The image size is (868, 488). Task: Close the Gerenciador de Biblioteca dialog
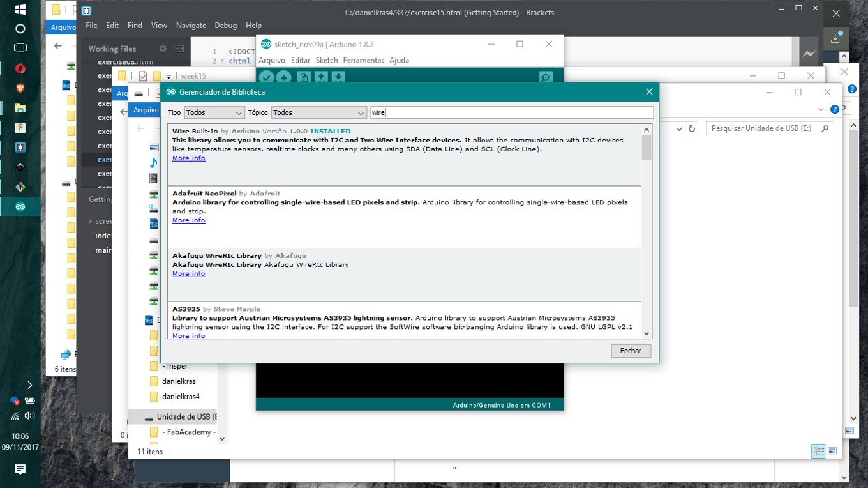(x=649, y=92)
